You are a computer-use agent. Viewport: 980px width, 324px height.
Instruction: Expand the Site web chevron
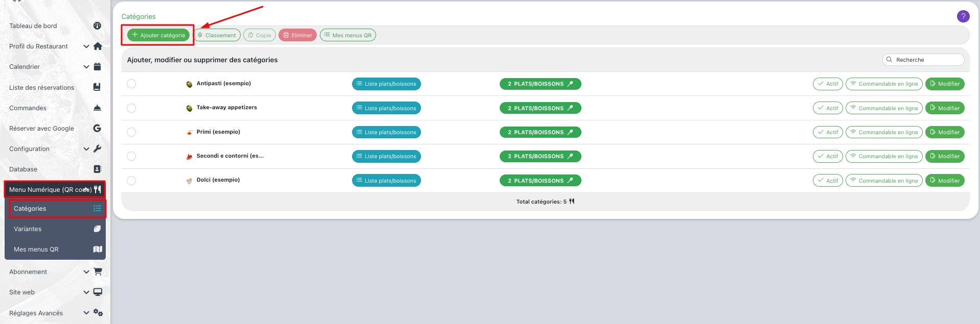point(86,292)
